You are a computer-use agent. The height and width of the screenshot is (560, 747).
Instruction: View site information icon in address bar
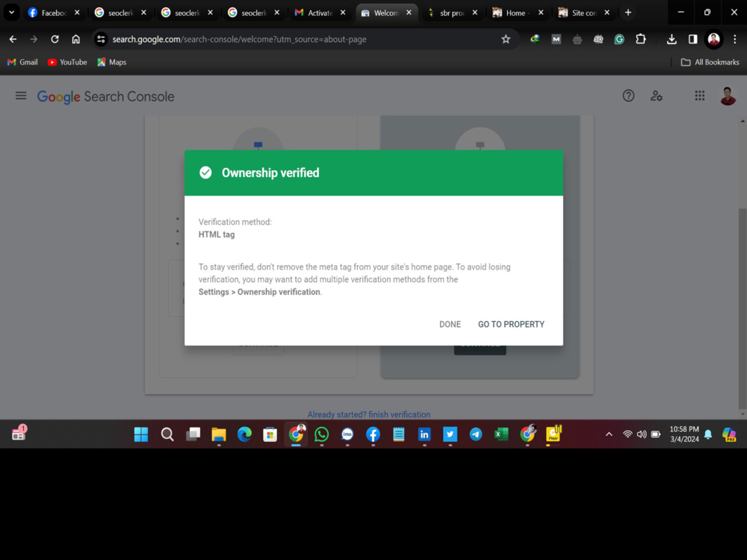click(x=101, y=40)
